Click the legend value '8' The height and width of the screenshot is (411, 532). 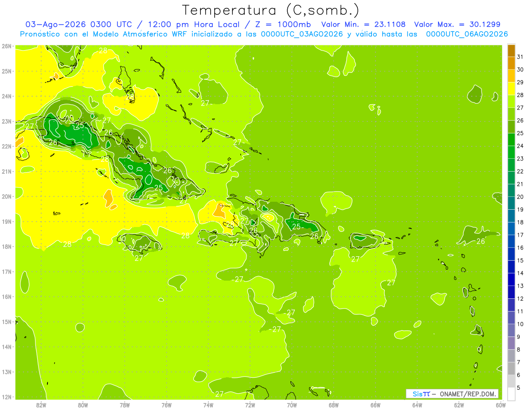tap(519, 349)
